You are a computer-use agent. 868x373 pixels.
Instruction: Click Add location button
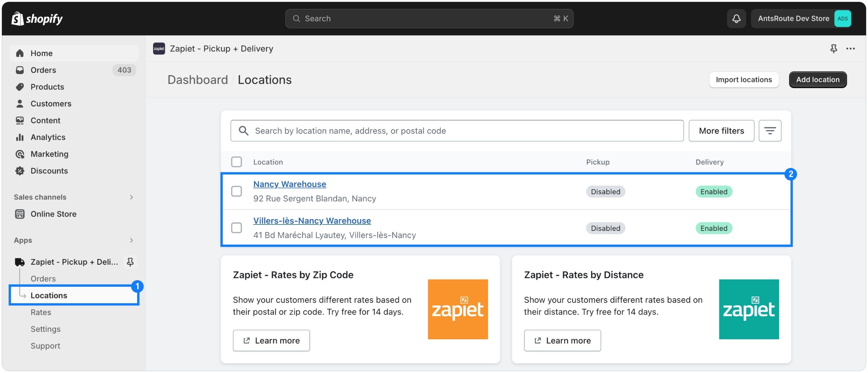(818, 79)
